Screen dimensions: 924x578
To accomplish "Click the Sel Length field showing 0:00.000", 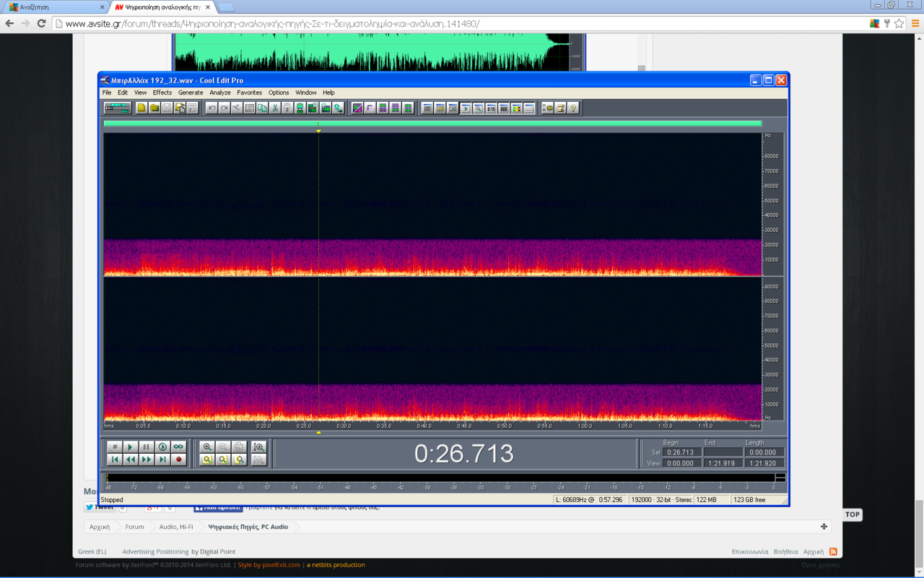I will coord(765,452).
